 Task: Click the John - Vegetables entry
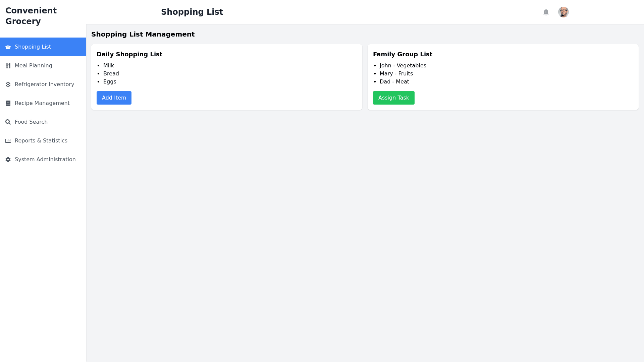[x=403, y=66]
